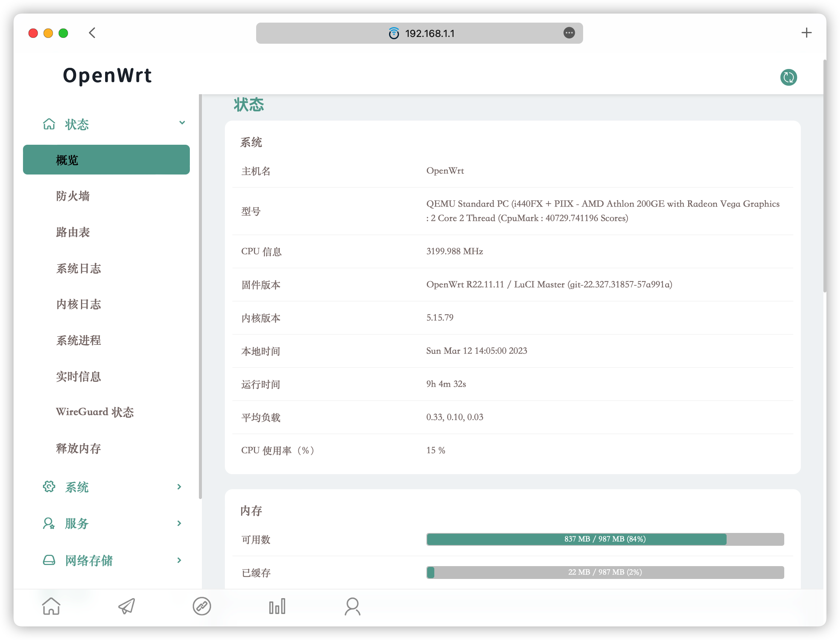The height and width of the screenshot is (640, 840).
Task: Click the uptime value 9h 4m 32s
Action: [x=446, y=384]
